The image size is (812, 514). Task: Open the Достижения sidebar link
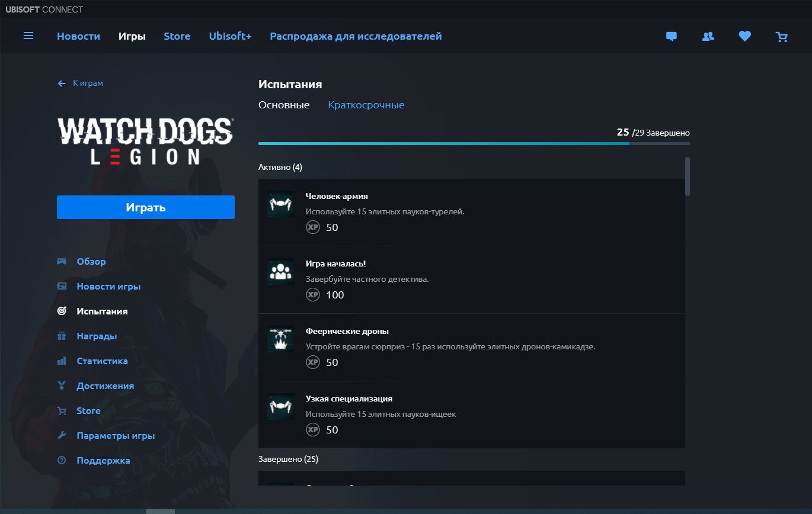tap(105, 386)
